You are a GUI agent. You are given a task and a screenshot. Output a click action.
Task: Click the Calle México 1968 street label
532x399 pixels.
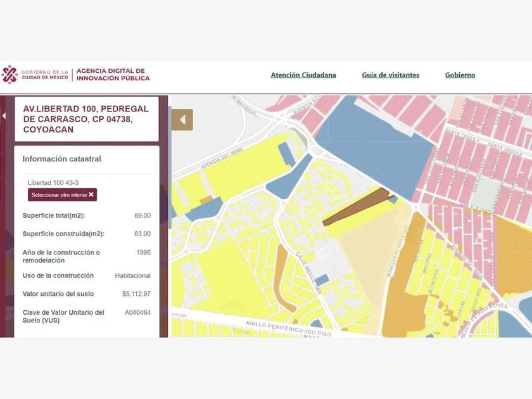click(309, 272)
